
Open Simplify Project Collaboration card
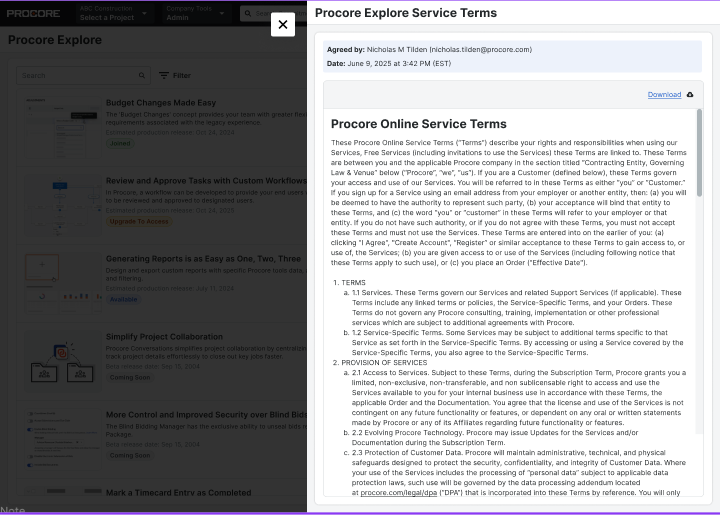[164, 337]
